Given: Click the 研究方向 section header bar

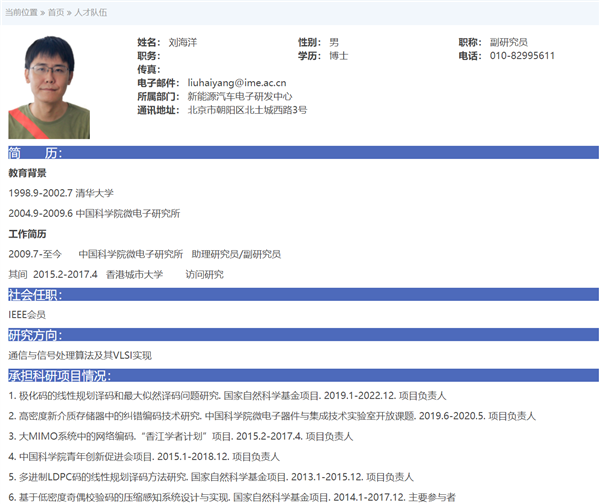Looking at the screenshot, I should pyautogui.click(x=303, y=335).
